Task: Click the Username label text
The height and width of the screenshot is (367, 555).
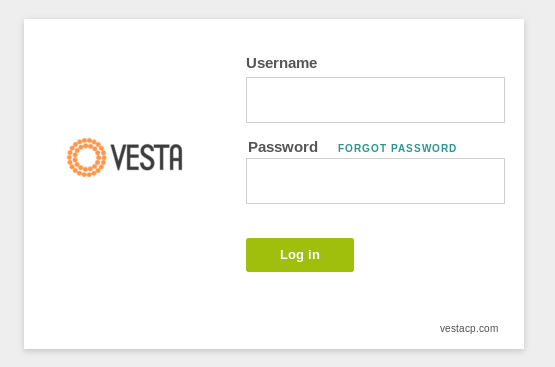Action: (281, 63)
